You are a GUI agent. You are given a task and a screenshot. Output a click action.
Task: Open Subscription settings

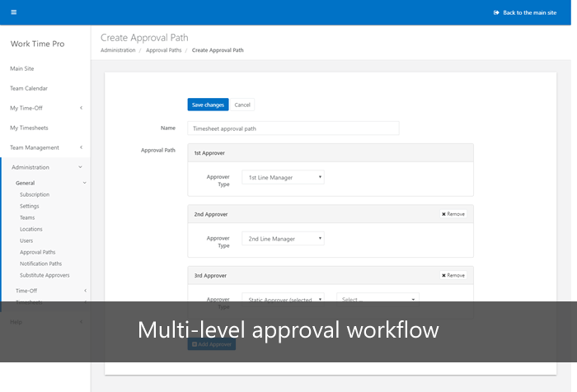click(x=35, y=194)
